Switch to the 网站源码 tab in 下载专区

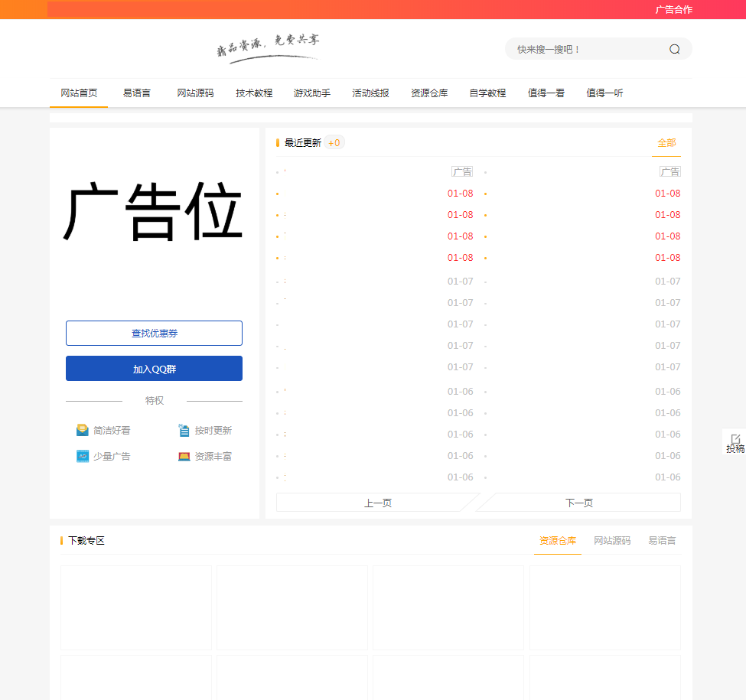click(x=612, y=540)
